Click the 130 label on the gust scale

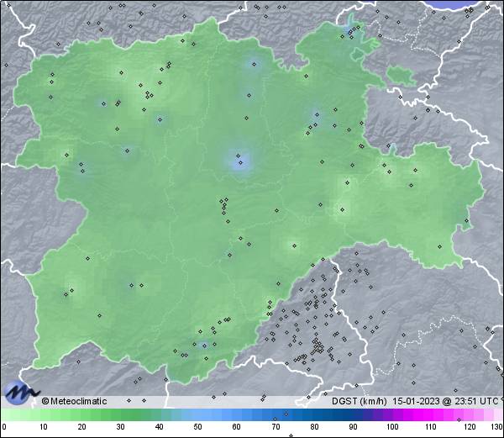[497, 427]
